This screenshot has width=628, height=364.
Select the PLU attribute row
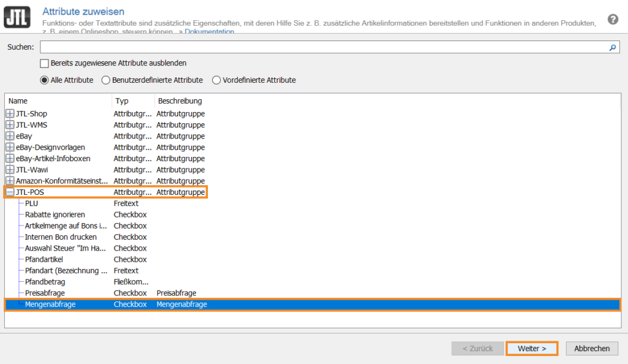click(x=32, y=203)
